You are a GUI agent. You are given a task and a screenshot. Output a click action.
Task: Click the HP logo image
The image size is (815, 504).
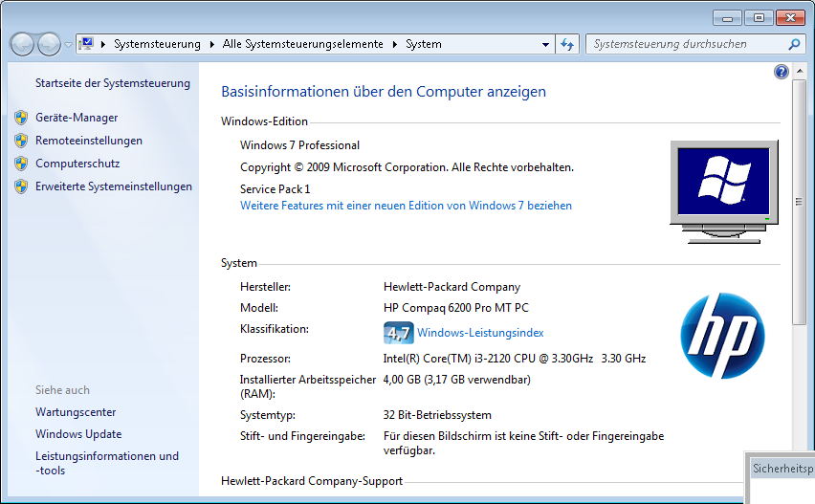722,335
